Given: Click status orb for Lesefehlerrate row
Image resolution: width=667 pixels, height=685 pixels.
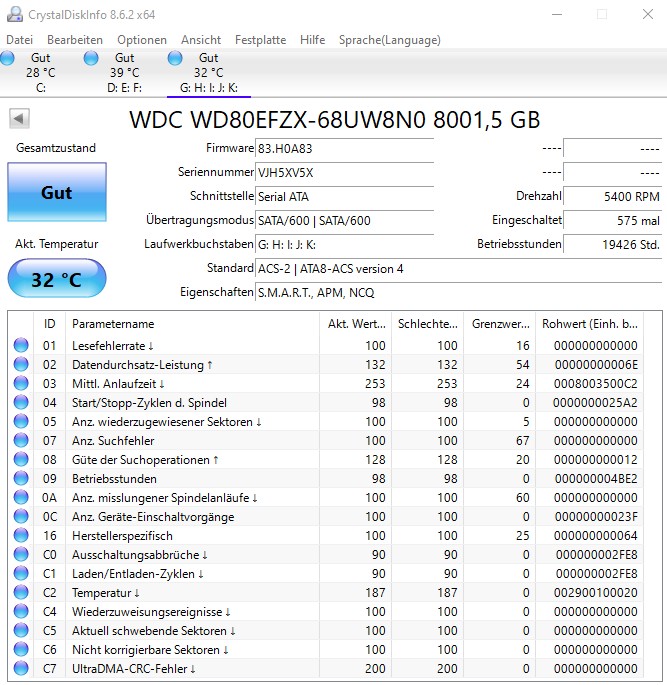Looking at the screenshot, I should (21, 345).
